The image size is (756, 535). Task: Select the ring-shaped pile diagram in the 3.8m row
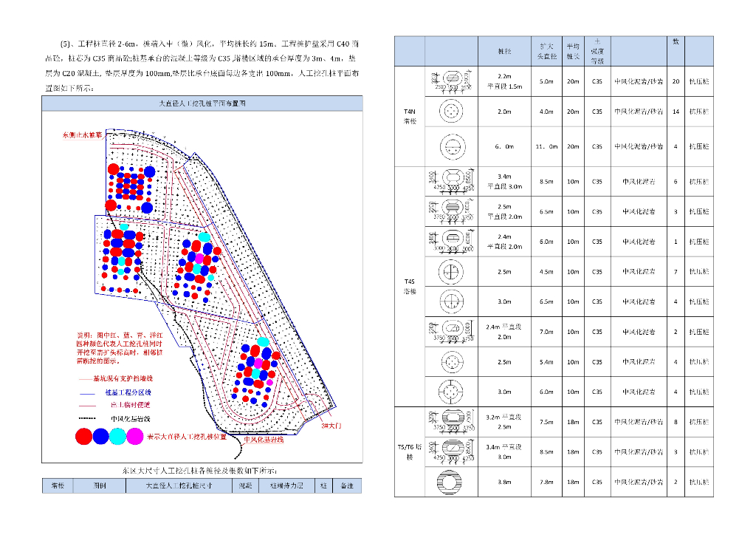(449, 482)
